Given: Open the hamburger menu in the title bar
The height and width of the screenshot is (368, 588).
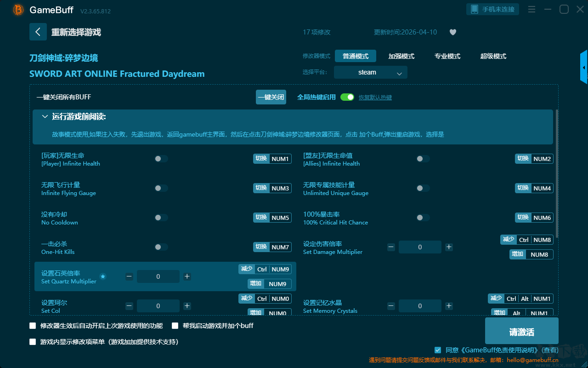Looking at the screenshot, I should [x=531, y=9].
